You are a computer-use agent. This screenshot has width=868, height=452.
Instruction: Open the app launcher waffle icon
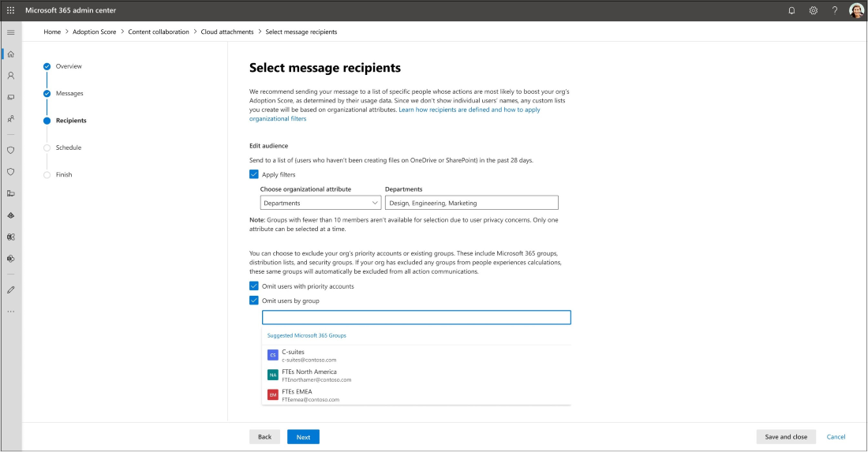click(11, 10)
